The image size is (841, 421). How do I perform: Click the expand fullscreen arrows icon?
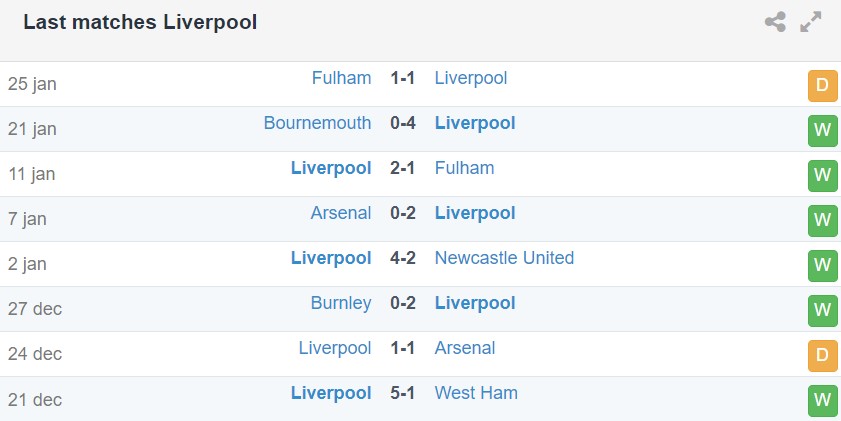pos(810,22)
